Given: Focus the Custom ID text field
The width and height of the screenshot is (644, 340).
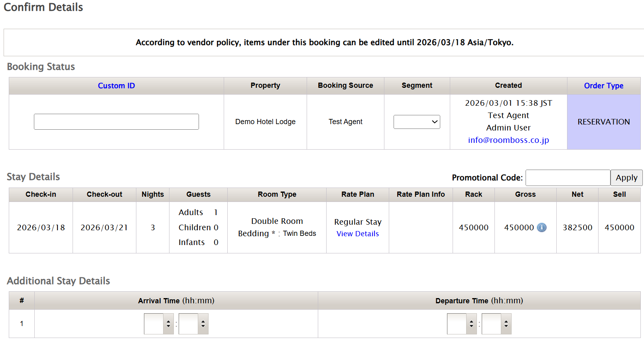Looking at the screenshot, I should click(116, 122).
